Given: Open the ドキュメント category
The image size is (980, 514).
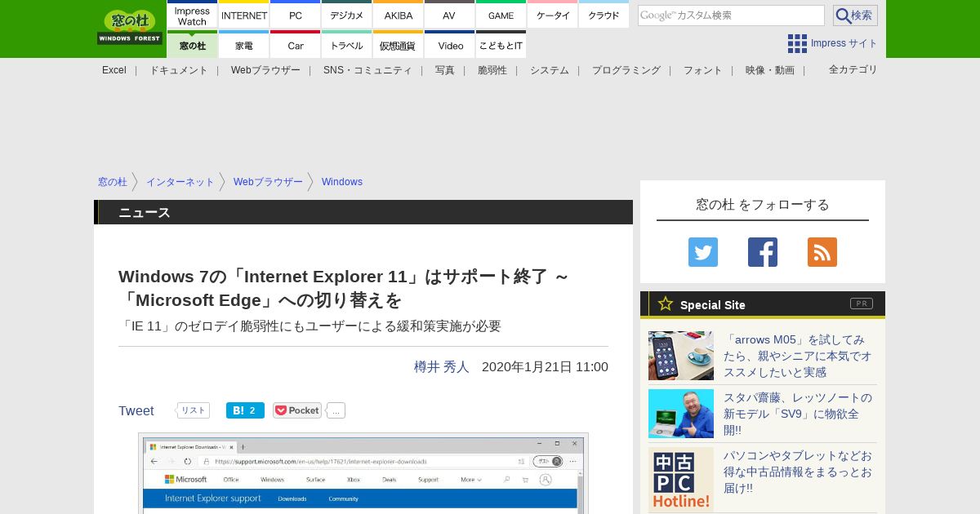Looking at the screenshot, I should click(179, 70).
